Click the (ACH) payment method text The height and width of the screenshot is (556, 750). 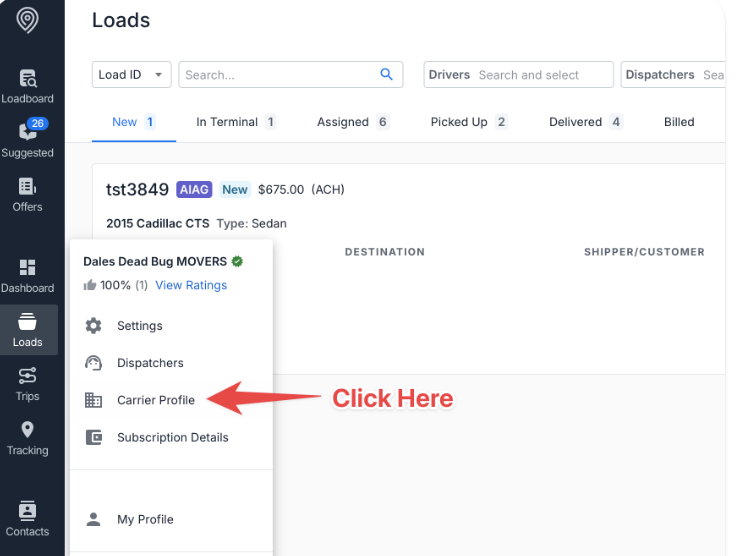point(328,189)
